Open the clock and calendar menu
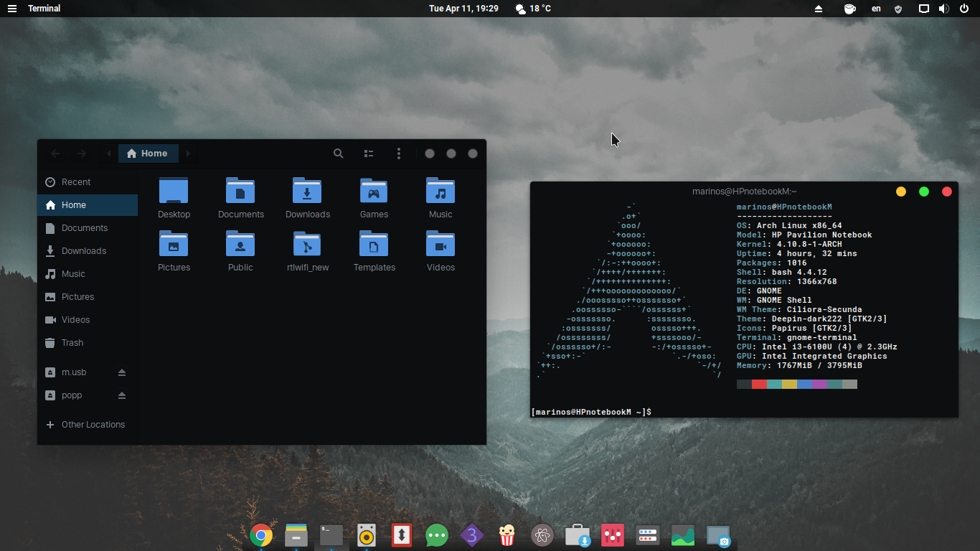The width and height of the screenshot is (980, 551). [463, 9]
